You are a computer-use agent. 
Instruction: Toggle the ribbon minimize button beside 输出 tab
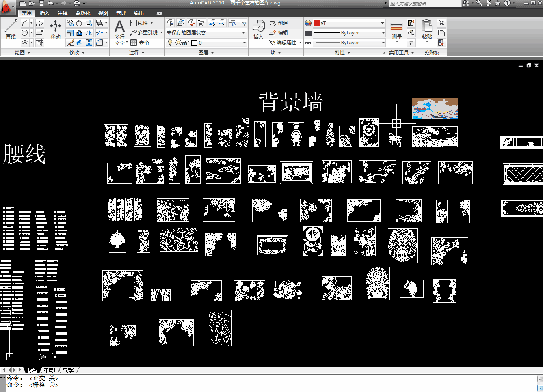(159, 13)
